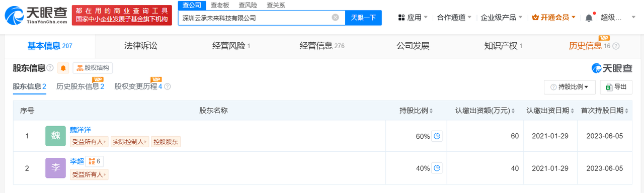Open the 合作通道 dropdown

point(454,18)
